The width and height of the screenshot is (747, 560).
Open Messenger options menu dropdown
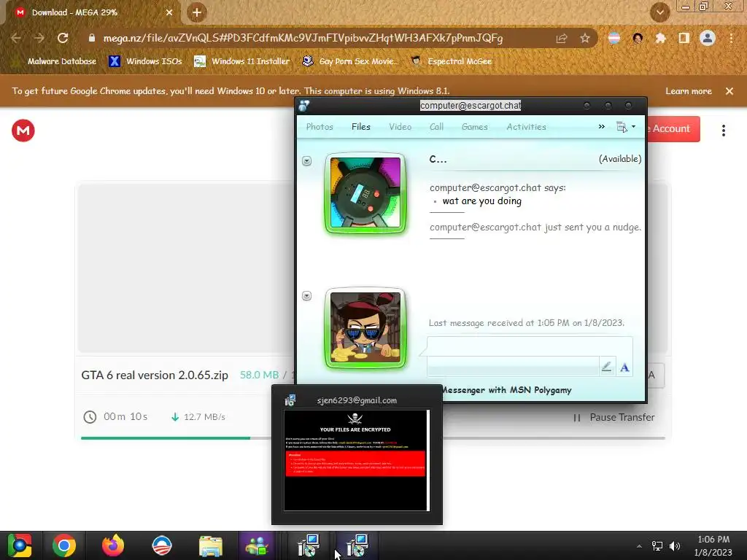626,127
